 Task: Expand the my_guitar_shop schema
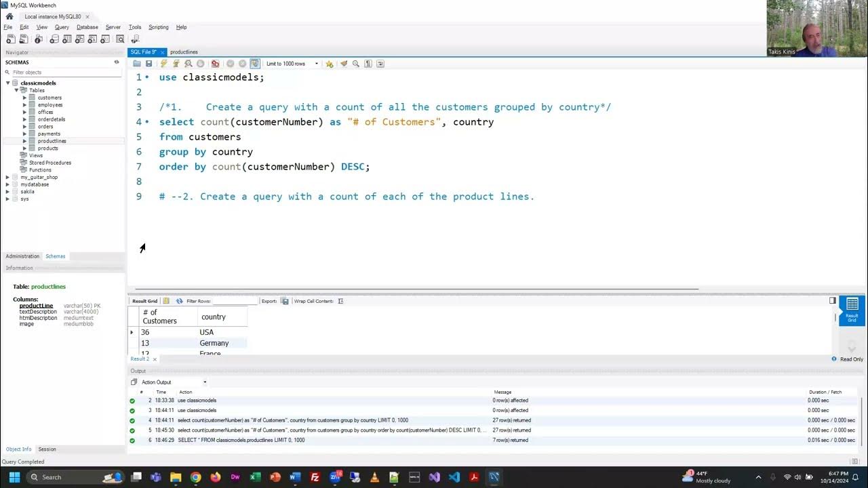coord(7,177)
